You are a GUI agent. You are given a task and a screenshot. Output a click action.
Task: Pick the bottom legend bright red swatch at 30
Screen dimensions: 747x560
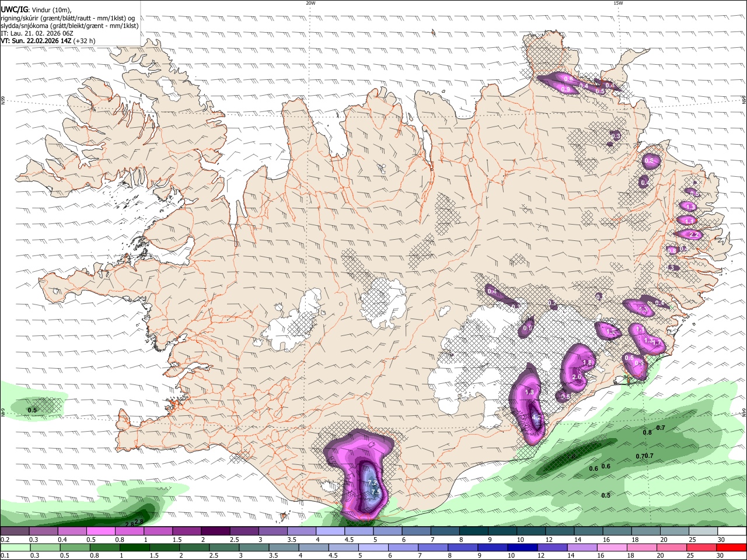point(732,548)
